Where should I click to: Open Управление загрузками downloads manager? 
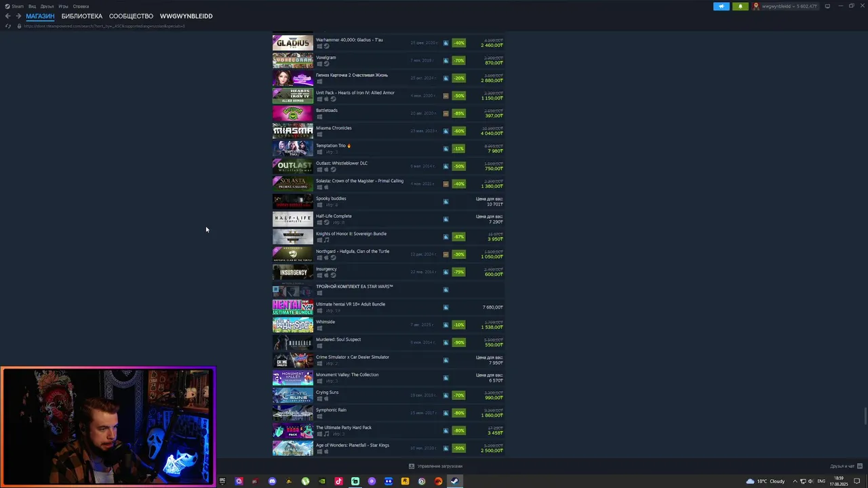pyautogui.click(x=435, y=466)
